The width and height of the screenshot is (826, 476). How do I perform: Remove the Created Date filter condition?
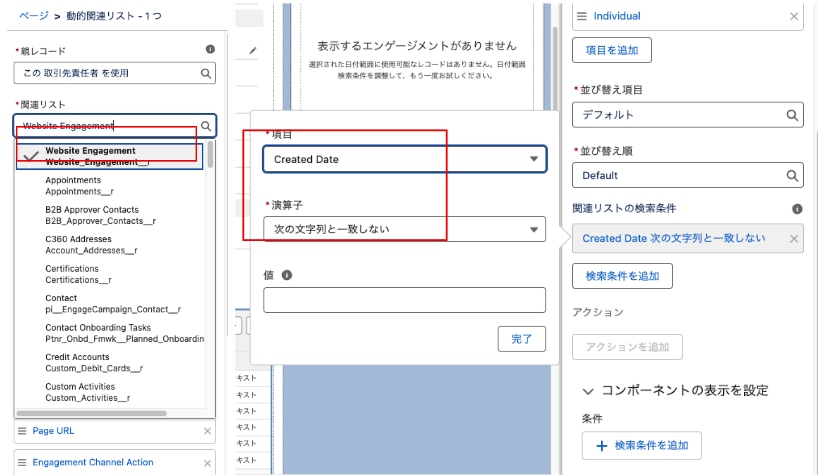point(794,239)
